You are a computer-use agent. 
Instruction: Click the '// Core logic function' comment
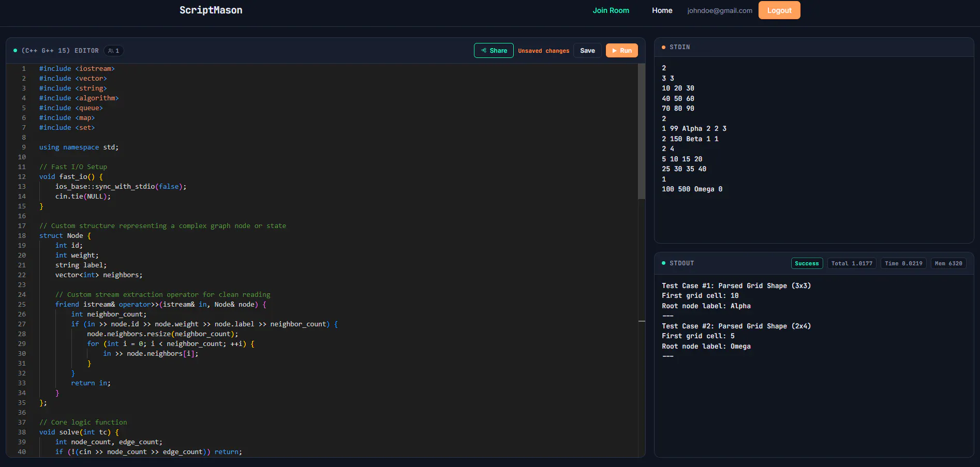click(x=83, y=423)
